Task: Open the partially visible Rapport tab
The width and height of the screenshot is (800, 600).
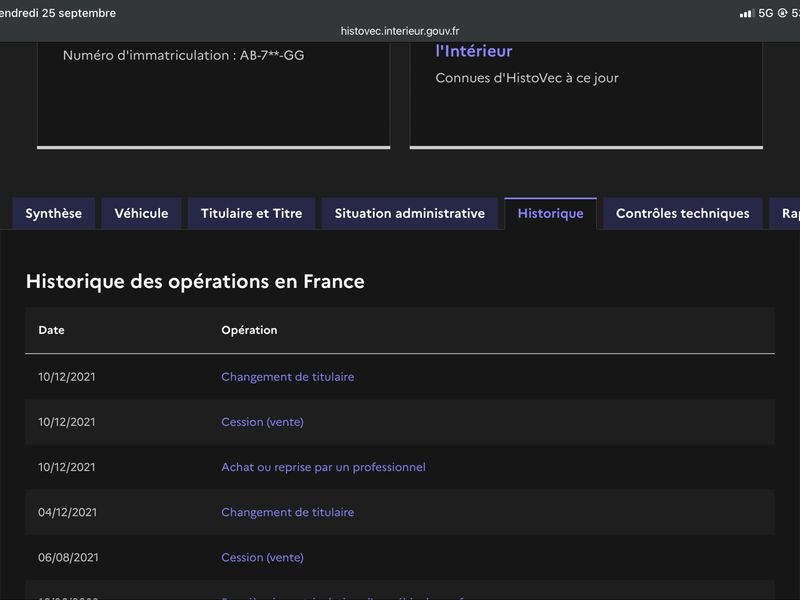Action: 785,214
